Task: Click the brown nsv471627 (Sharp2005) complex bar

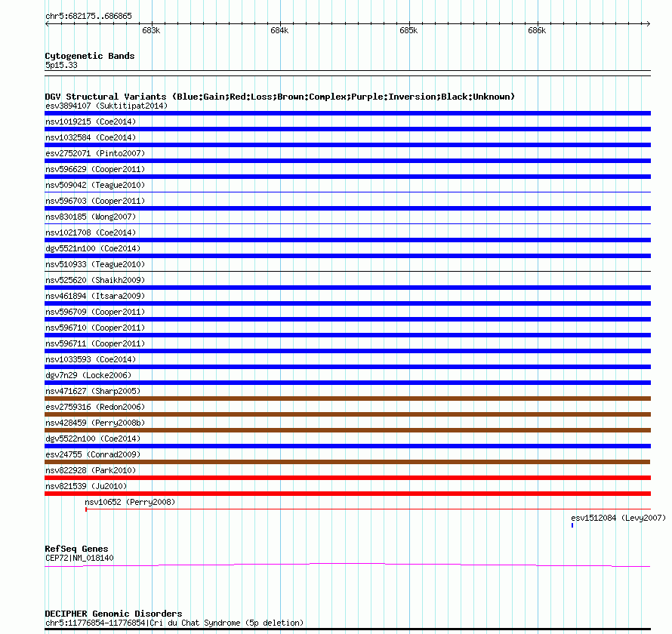Action: pos(347,399)
